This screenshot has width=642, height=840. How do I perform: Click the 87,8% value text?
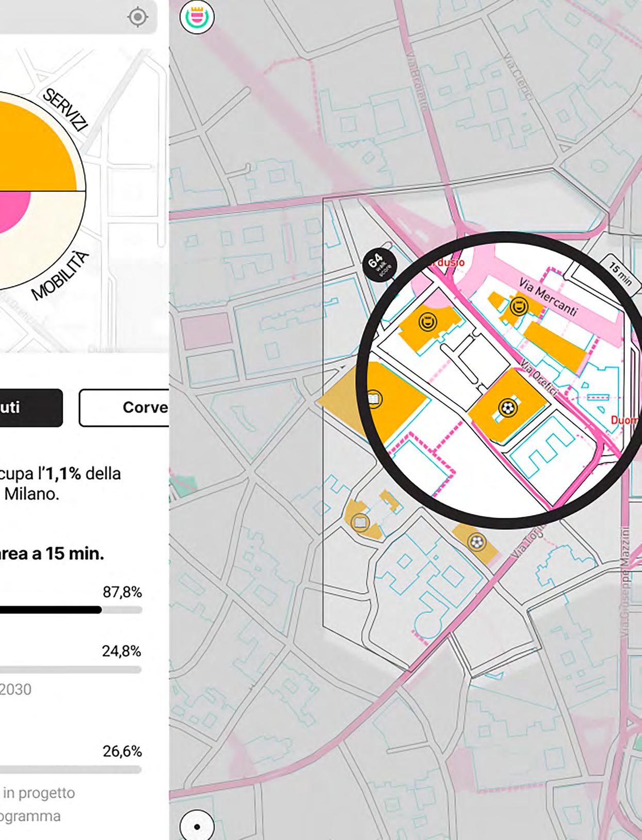[122, 592]
